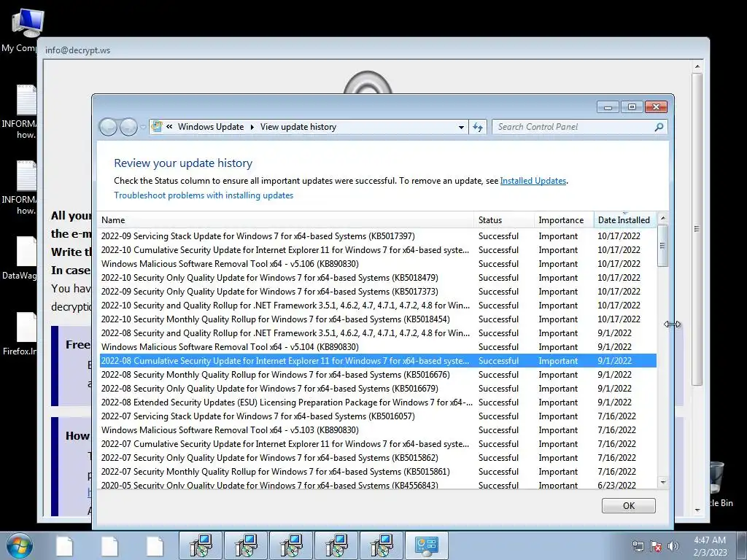Sort by the Status column header
Screen dimensions: 747x560
(504, 220)
